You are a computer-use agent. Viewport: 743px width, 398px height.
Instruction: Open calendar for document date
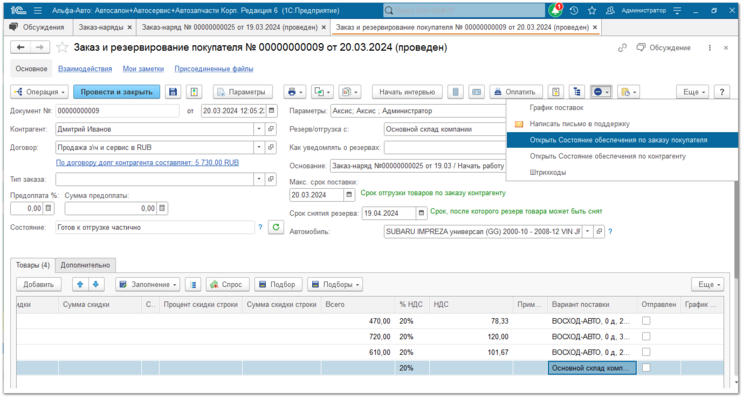click(x=272, y=110)
